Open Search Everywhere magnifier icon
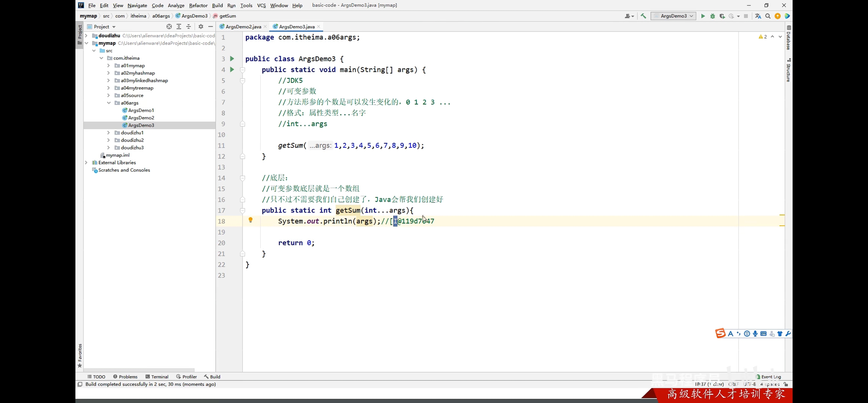The image size is (868, 403). point(768,16)
